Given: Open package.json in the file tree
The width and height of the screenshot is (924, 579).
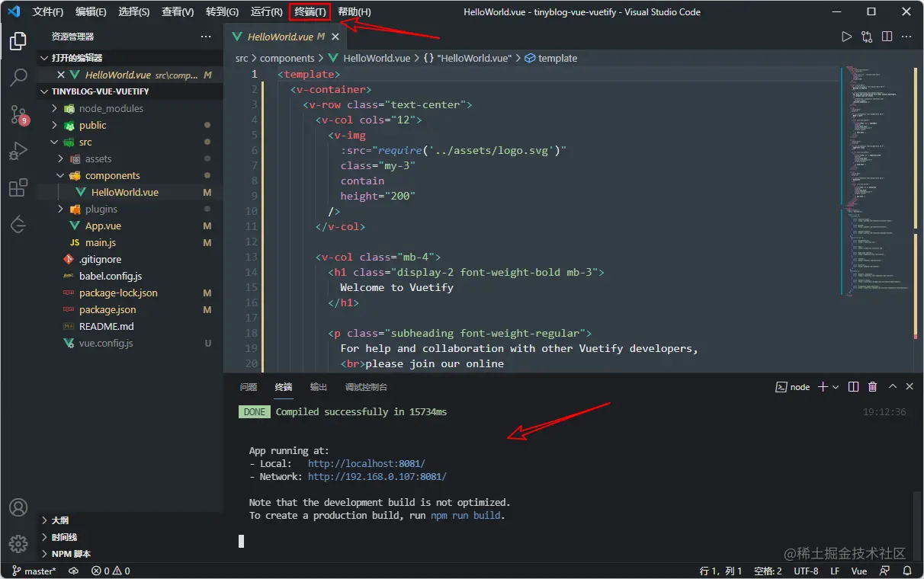Looking at the screenshot, I should tap(107, 309).
